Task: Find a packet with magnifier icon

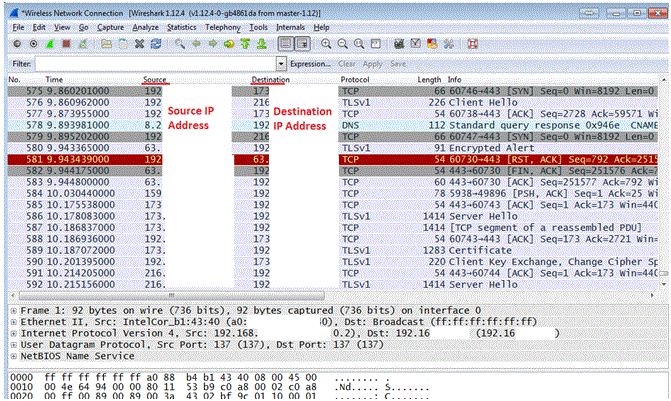Action: (180, 44)
